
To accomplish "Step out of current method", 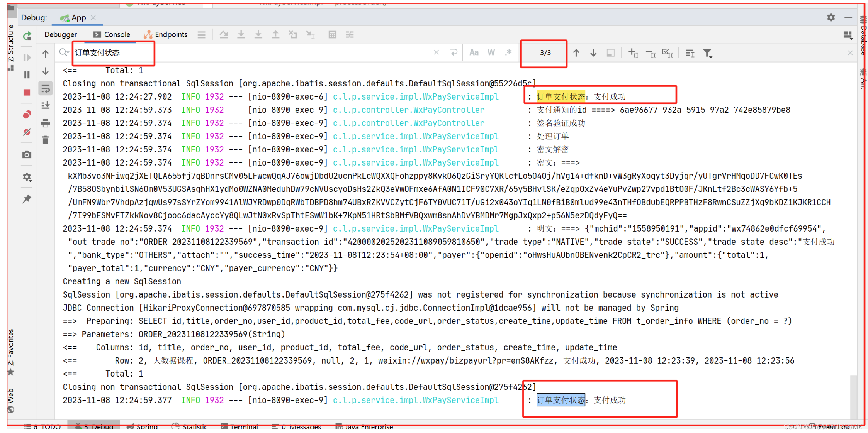I will point(276,35).
